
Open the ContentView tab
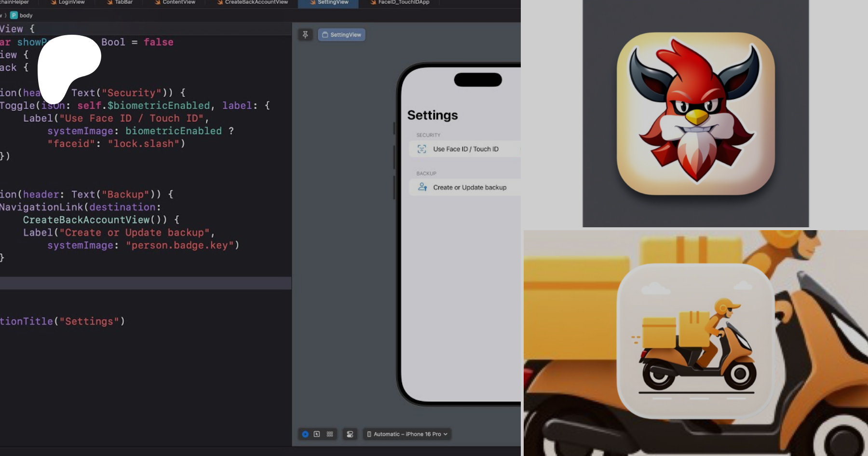click(x=178, y=2)
